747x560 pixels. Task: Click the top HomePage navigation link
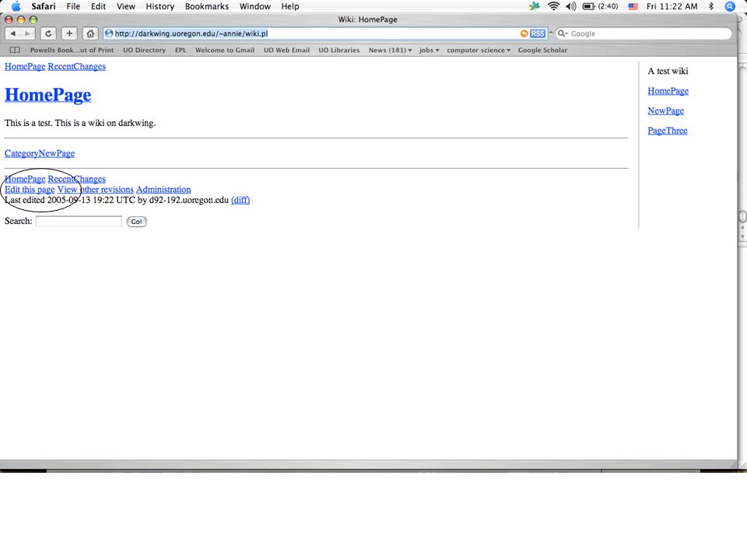(x=25, y=67)
